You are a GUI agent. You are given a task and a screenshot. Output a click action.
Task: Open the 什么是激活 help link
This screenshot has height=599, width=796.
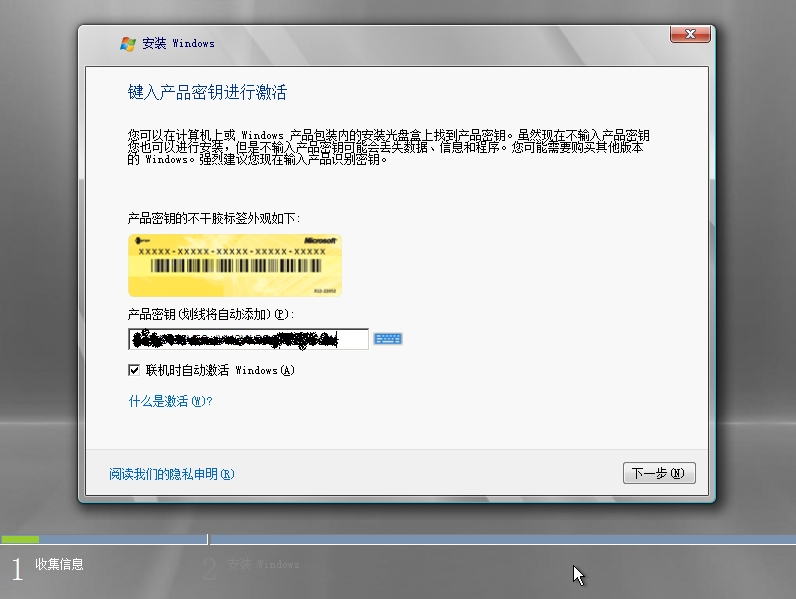coord(170,401)
